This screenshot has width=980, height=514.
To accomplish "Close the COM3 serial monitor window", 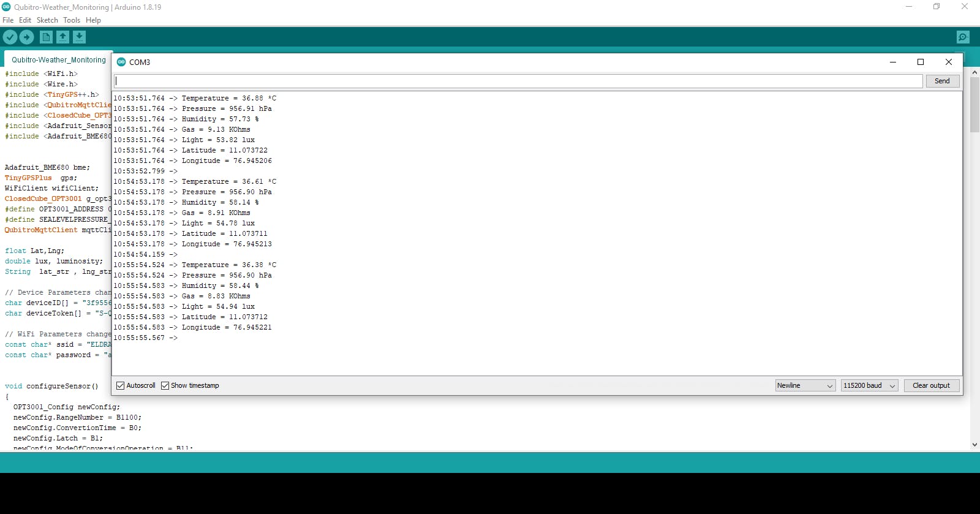I will coord(949,62).
